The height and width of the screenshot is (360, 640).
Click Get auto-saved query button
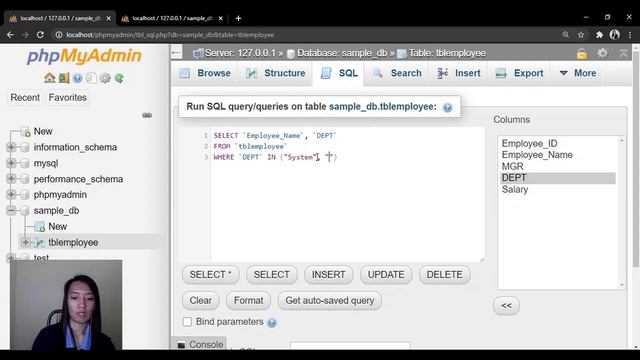point(329,300)
